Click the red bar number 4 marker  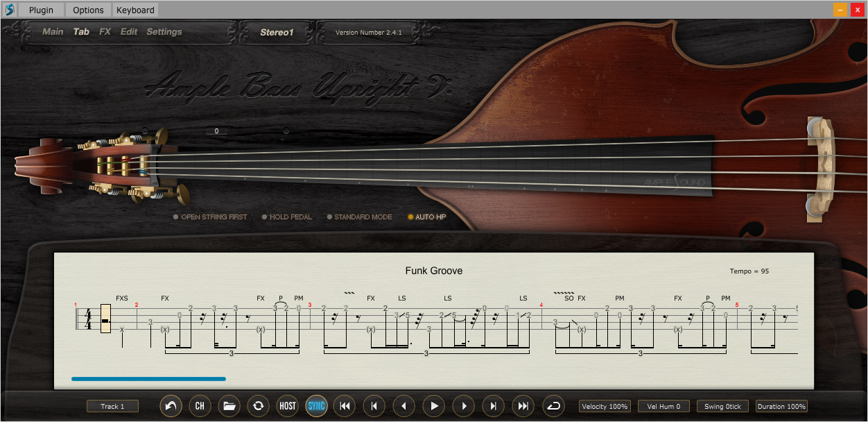coord(541,305)
